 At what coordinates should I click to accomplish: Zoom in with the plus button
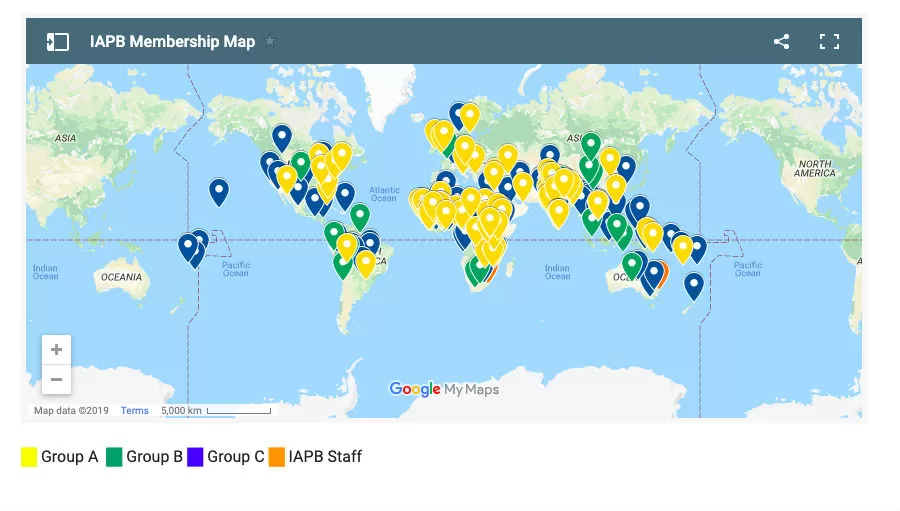click(56, 349)
